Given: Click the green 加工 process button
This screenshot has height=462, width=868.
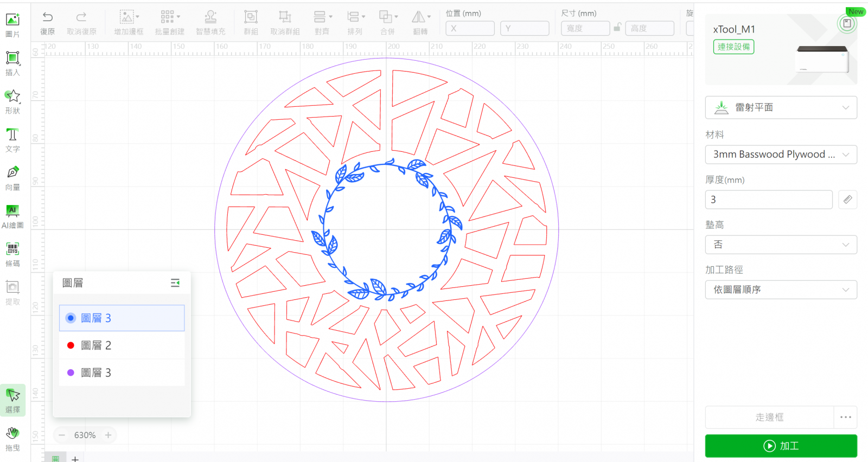Looking at the screenshot, I should (x=781, y=446).
